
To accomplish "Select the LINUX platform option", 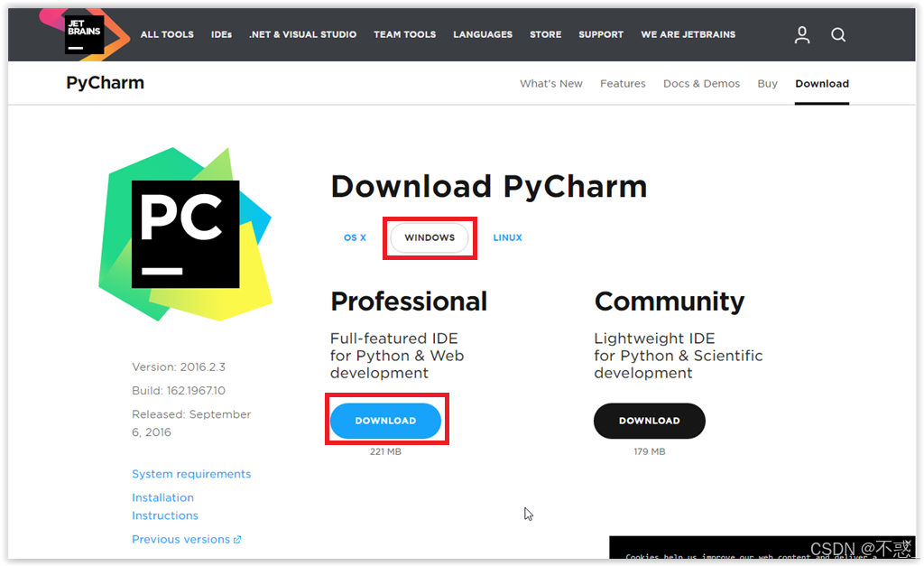I will tap(507, 237).
